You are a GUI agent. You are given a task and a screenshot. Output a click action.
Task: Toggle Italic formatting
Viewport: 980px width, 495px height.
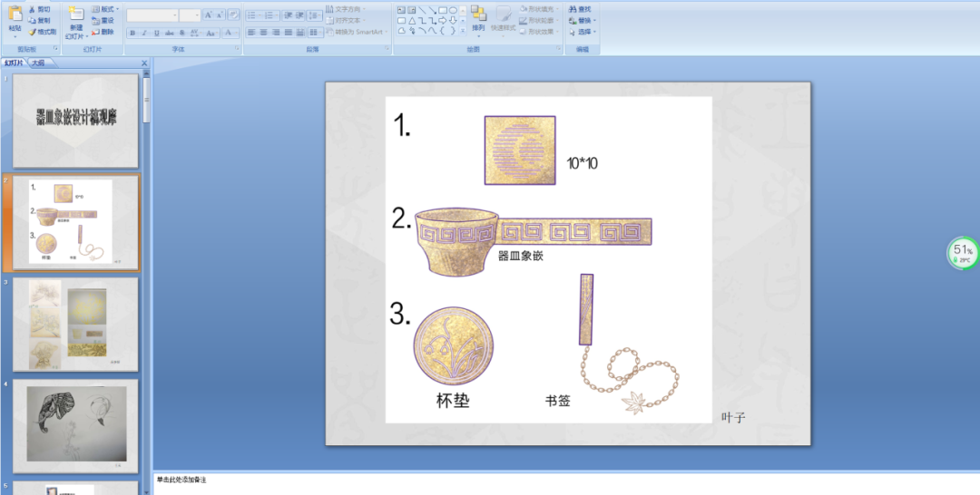tap(144, 33)
